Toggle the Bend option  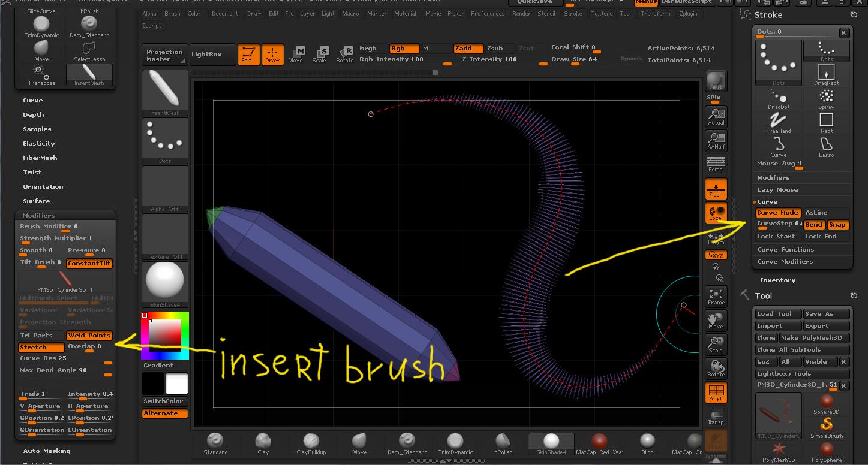point(814,225)
